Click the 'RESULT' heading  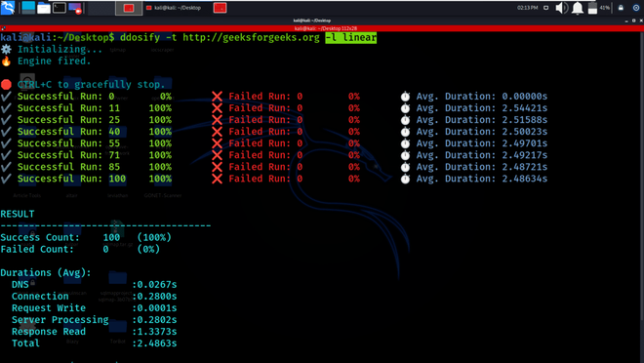[x=18, y=214]
